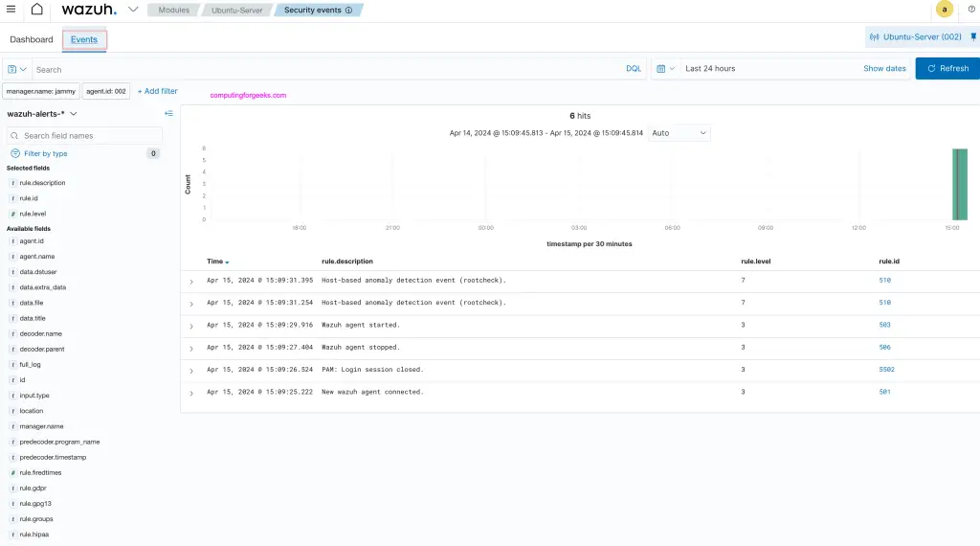Image resolution: width=980 pixels, height=546 pixels.
Task: Refresh the events results
Action: pos(947,69)
